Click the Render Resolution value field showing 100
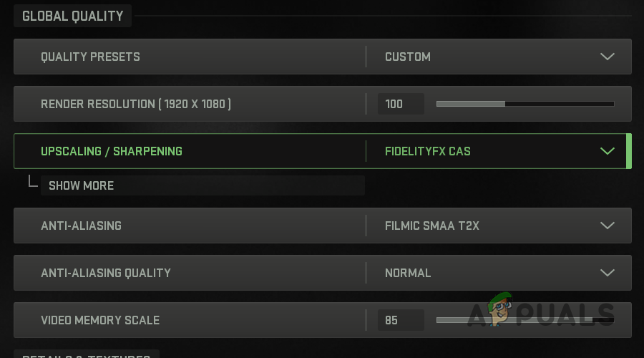Screen dimensions: 644x358 [401, 104]
